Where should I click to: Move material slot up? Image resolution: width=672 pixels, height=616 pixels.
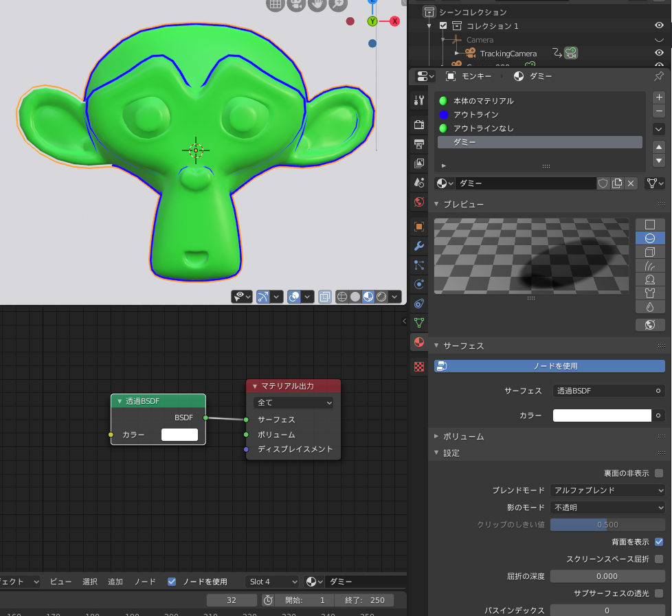659,147
